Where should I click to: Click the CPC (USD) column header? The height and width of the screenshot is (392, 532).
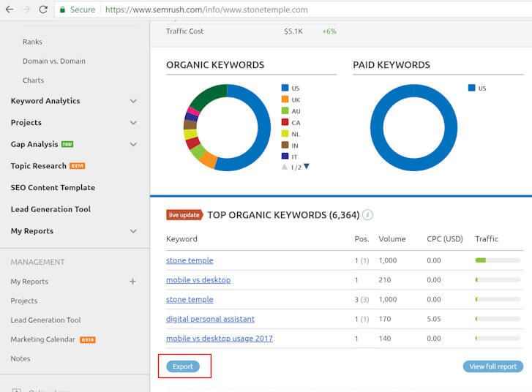[445, 238]
